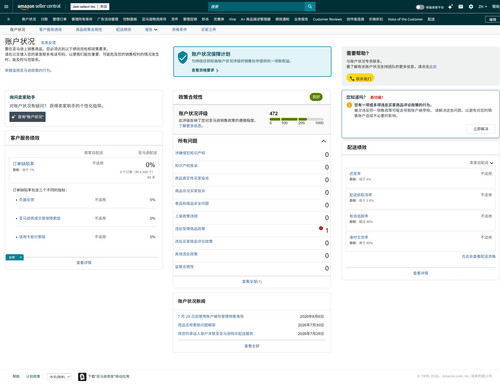Image resolution: width=500 pixels, height=392 pixels.
Task: Open the fulfillment type dropdown in shipping performance
Action: click(x=481, y=163)
